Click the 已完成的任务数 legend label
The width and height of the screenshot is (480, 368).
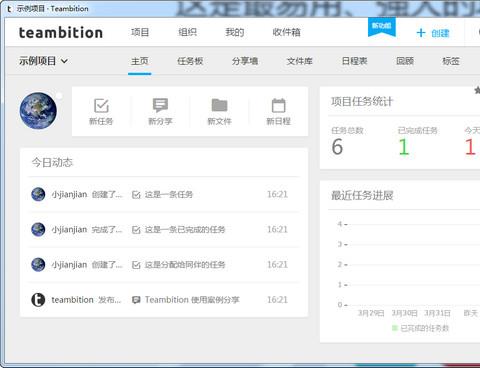[x=425, y=328]
